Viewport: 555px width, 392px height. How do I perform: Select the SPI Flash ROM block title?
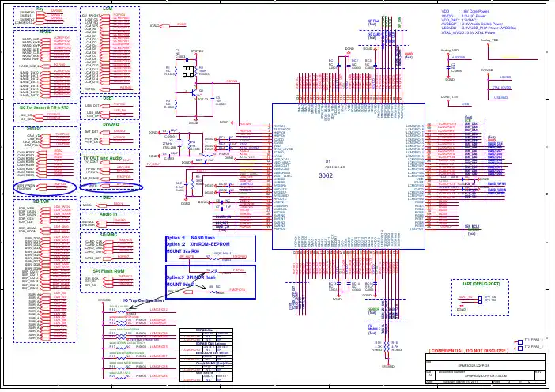pos(108,270)
